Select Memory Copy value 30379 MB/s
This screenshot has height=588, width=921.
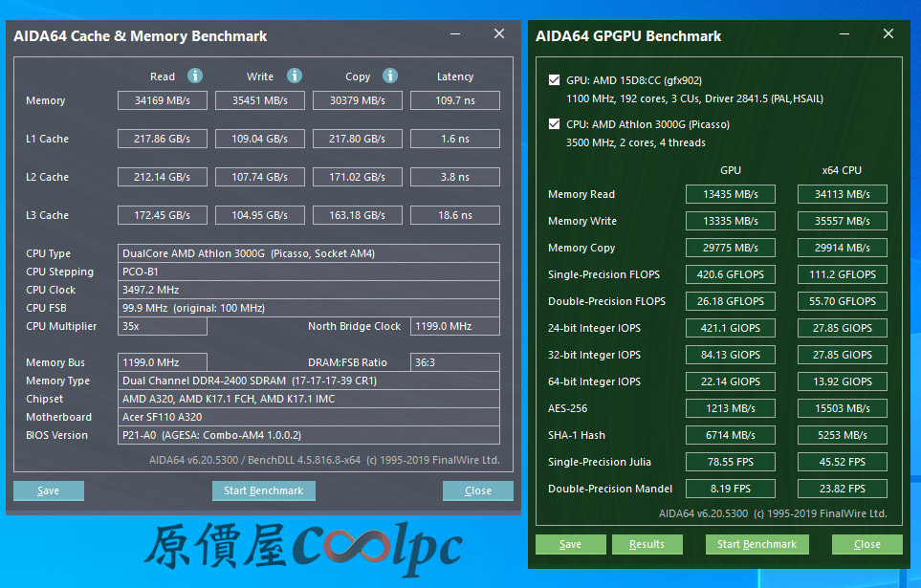pos(358,100)
